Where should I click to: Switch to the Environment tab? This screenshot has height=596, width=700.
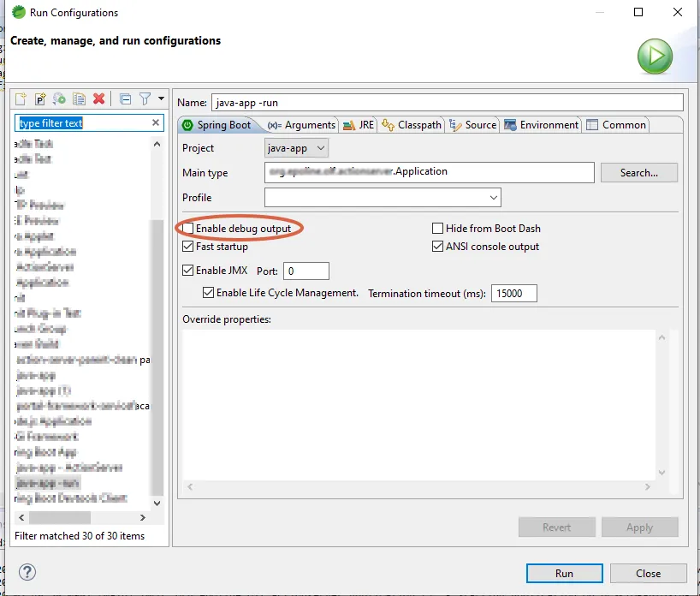click(x=542, y=125)
